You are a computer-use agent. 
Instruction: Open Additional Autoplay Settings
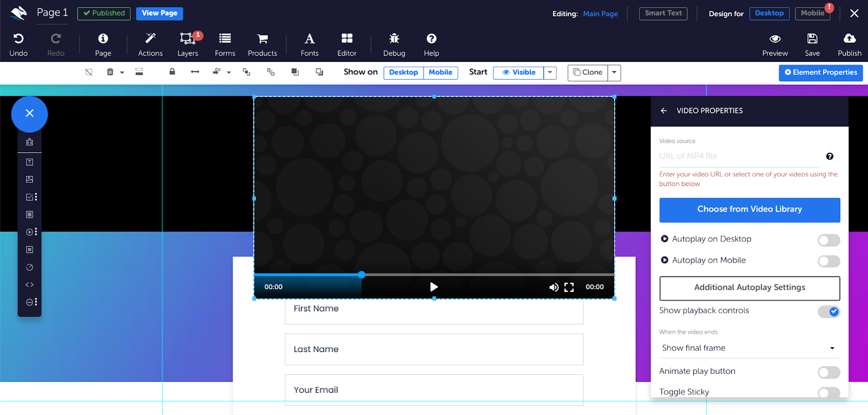[749, 288]
